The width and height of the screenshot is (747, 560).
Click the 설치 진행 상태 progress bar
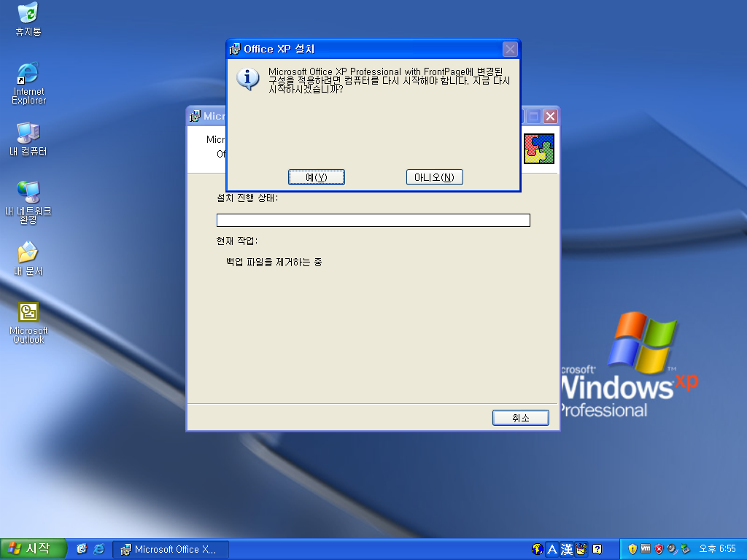[373, 220]
